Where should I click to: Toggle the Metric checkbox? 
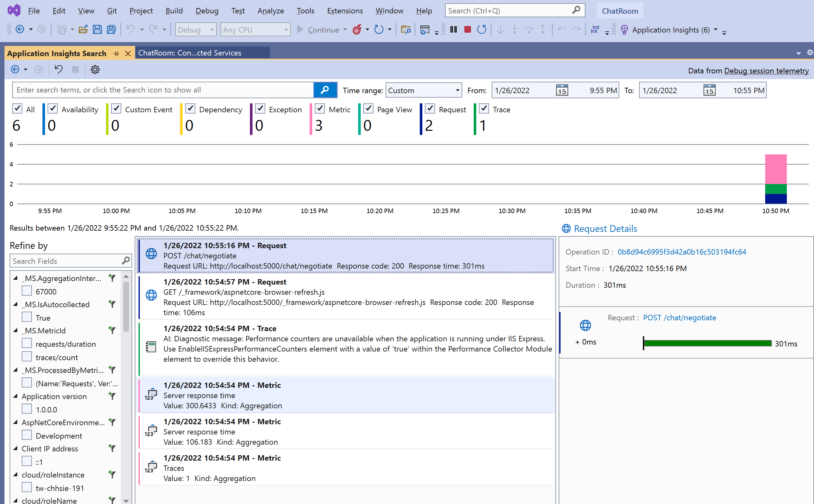coord(320,109)
